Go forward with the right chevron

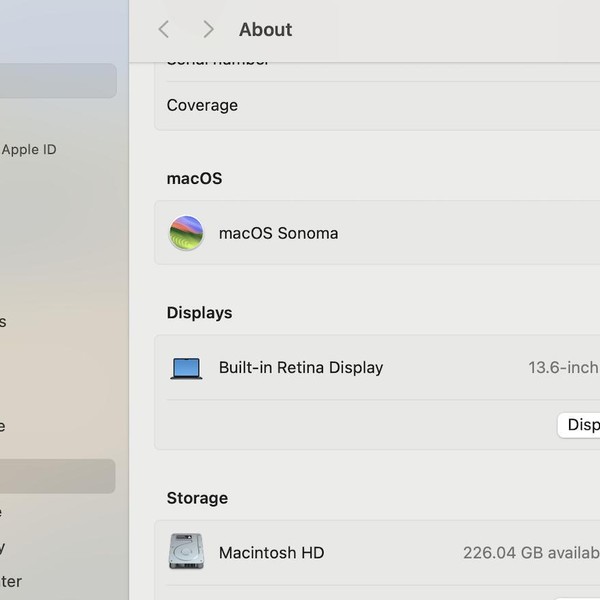[x=208, y=29]
